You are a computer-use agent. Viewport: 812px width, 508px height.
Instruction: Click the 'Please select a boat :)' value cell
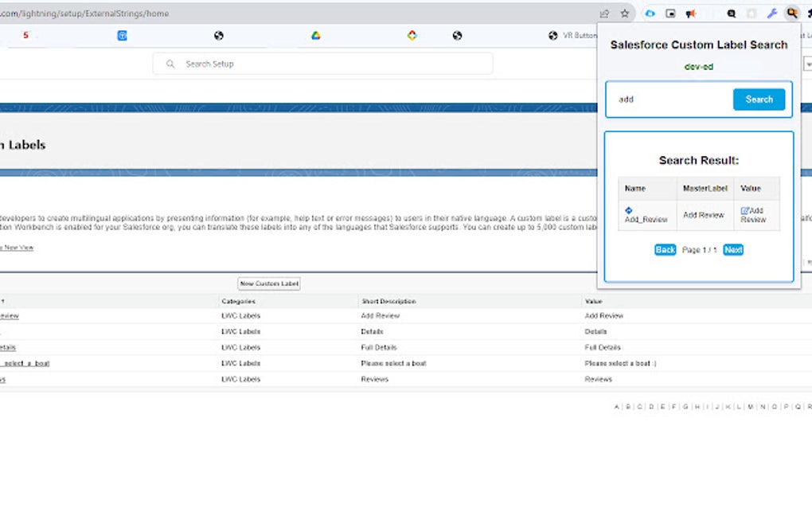620,364
